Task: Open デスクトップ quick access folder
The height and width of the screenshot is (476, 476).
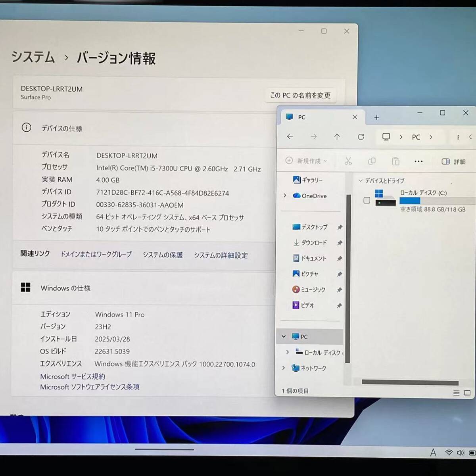Action: pos(310,227)
